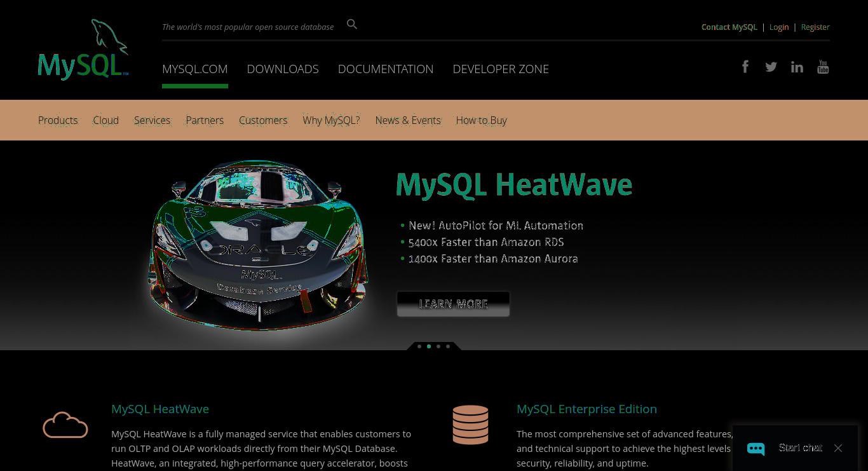Viewport: 868px width, 471px height.
Task: Open the MySQL Enterprise Edition link
Action: [x=587, y=409]
